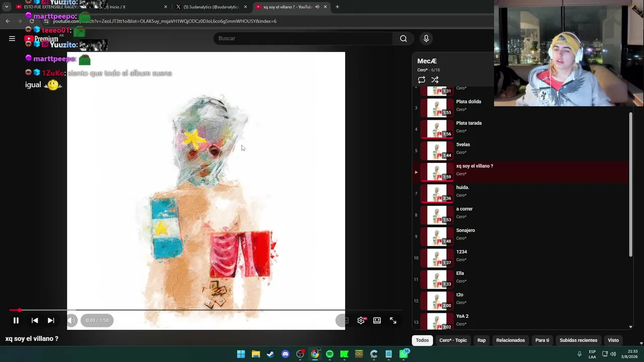This screenshot has width=644, height=362.
Task: Seek on the video progress bar
Action: coord(206,310)
